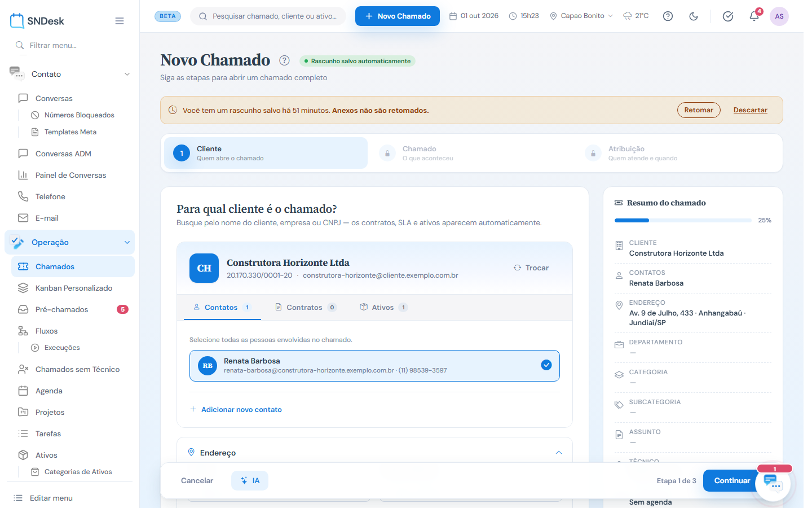The height and width of the screenshot is (508, 812).
Task: Open notifications bell icon
Action: pos(754,16)
